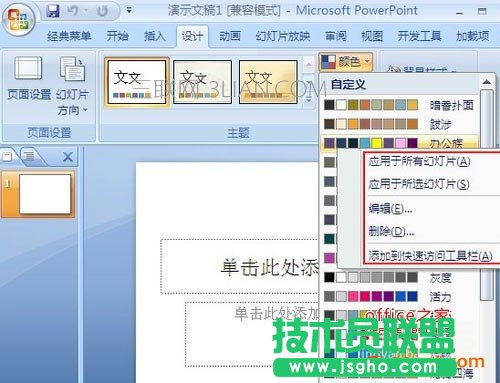Screen dimensions: 500x383
Task: Choose 编辑(E)... from context menu
Action: [390, 209]
